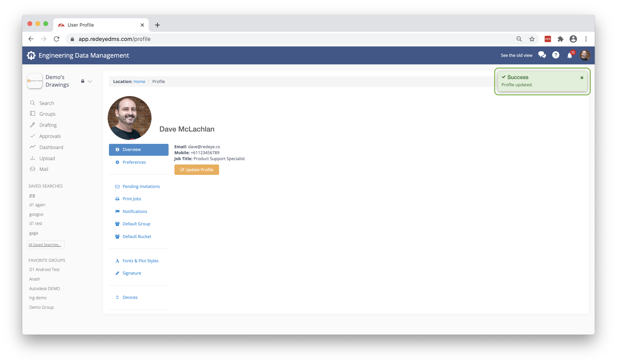The width and height of the screenshot is (617, 364).
Task: Open favorite group D1 Android Test
Action: [x=44, y=269]
